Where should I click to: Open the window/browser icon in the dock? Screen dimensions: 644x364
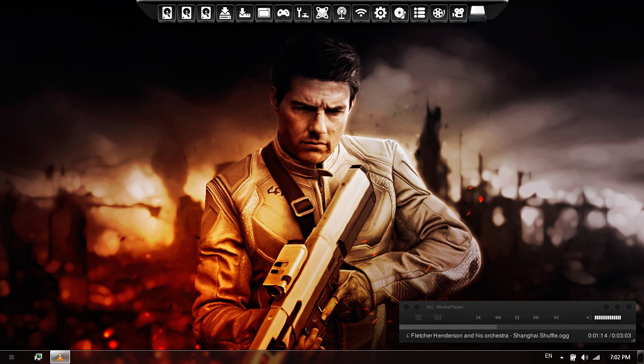coord(264,13)
